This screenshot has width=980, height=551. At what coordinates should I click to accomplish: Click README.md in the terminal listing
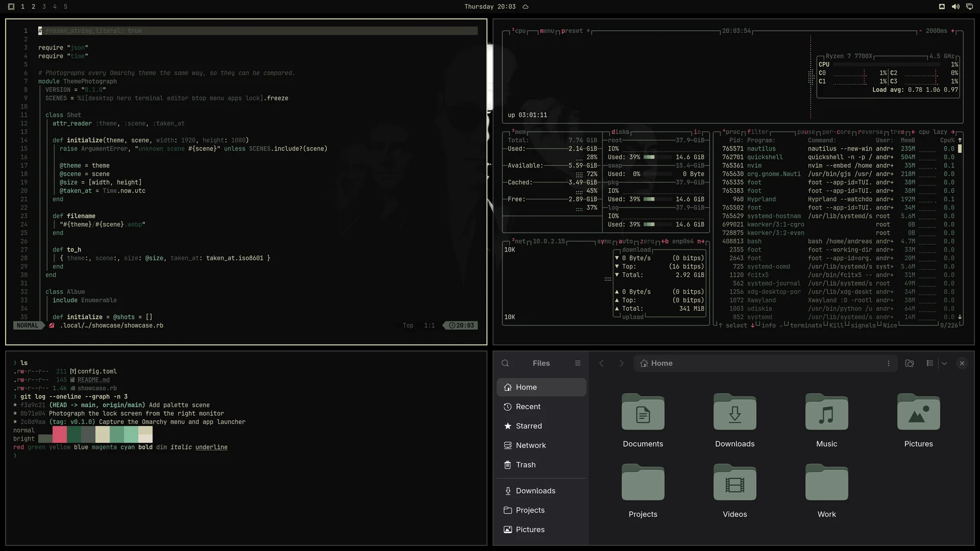[93, 380]
